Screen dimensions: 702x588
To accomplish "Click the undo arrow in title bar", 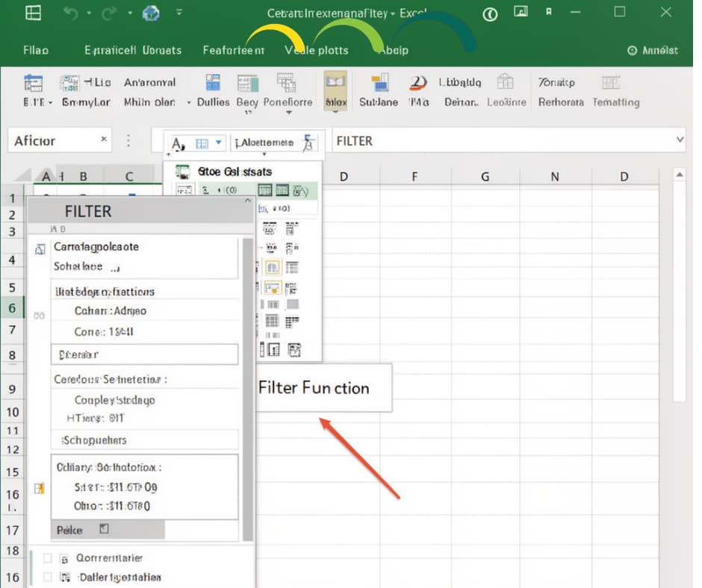I will pyautogui.click(x=71, y=13).
